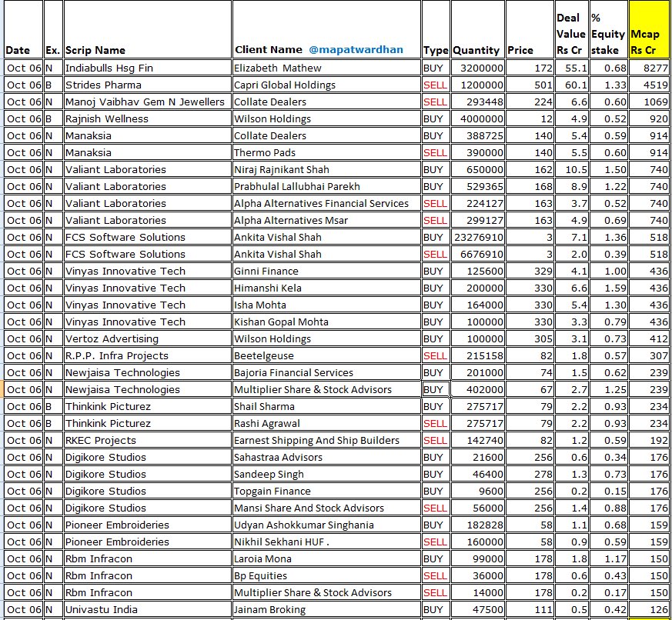This screenshot has width=672, height=620.
Task: Select Mcap cell 8277
Action: click(x=649, y=68)
